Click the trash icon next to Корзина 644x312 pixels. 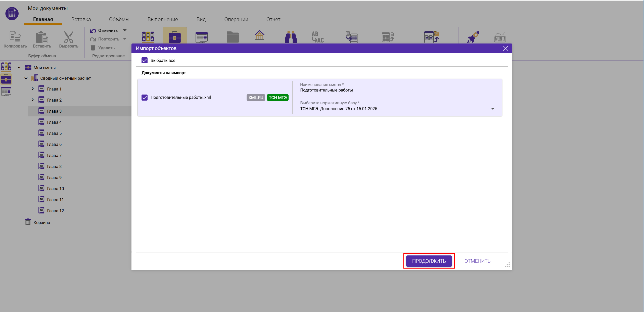(28, 222)
